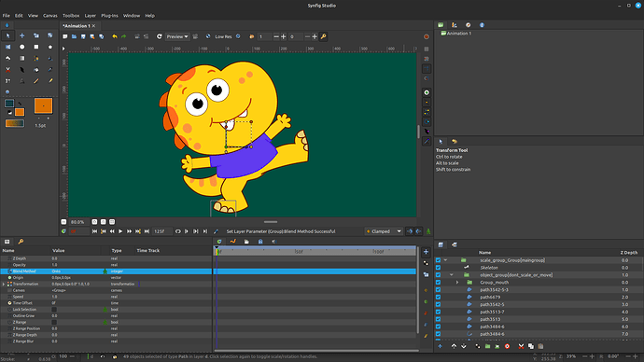644x362 pixels.
Task: Toggle animation mode icon
Action: coord(428,231)
